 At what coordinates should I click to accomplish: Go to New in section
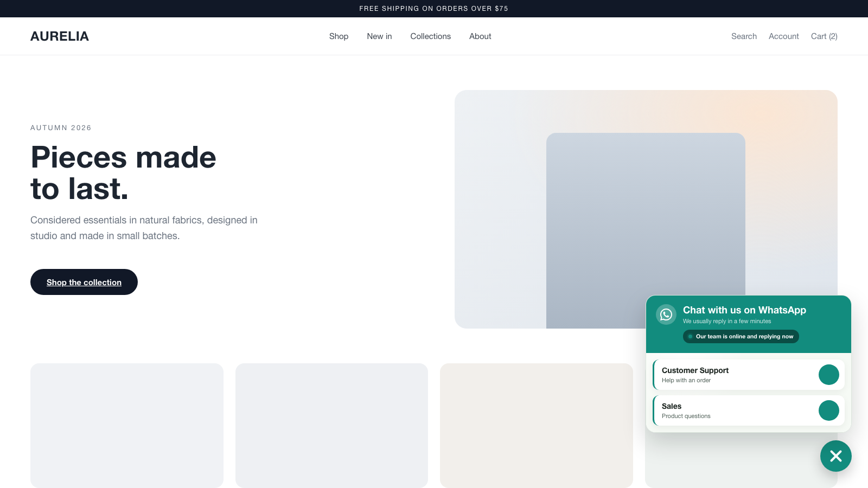click(x=379, y=36)
